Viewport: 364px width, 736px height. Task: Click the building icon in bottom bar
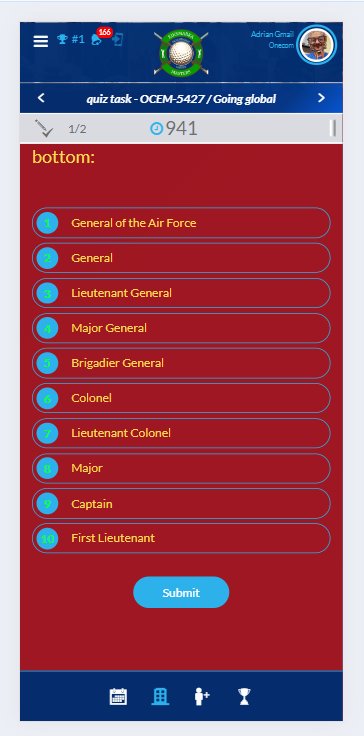[160, 696]
